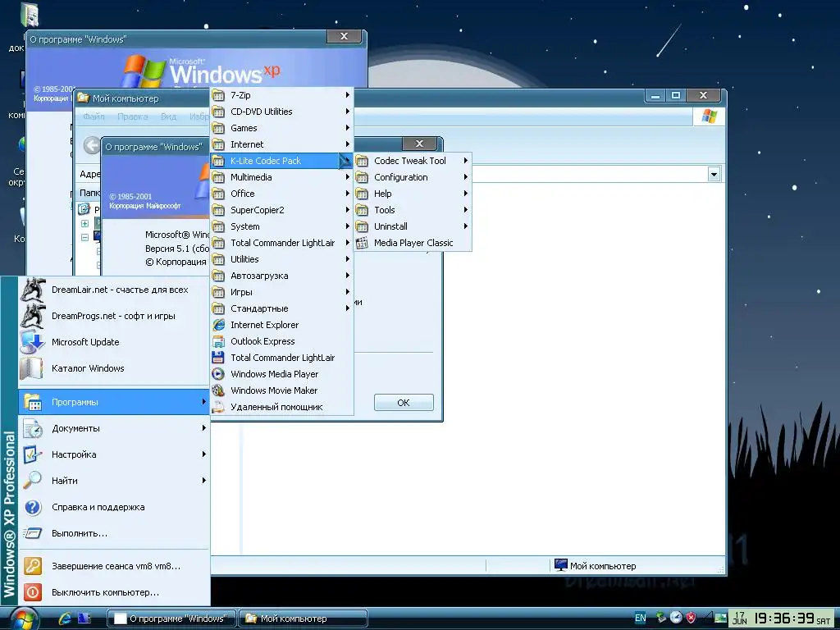The width and height of the screenshot is (840, 630).
Task: Open the Выполнить... dialog
Action: 113,533
